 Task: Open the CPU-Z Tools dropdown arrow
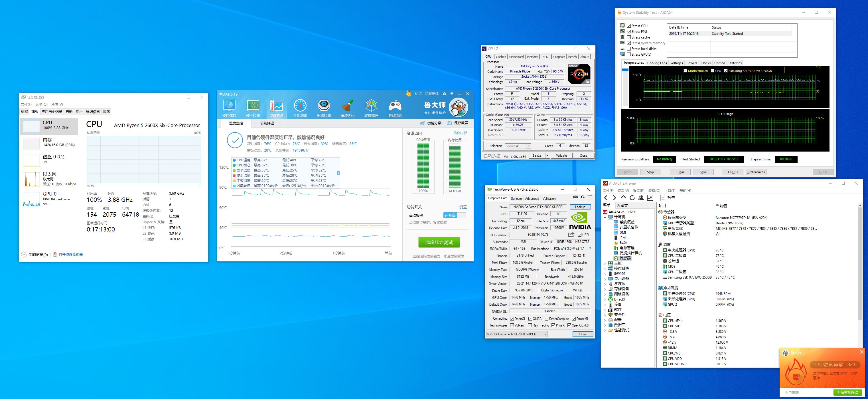click(x=547, y=156)
